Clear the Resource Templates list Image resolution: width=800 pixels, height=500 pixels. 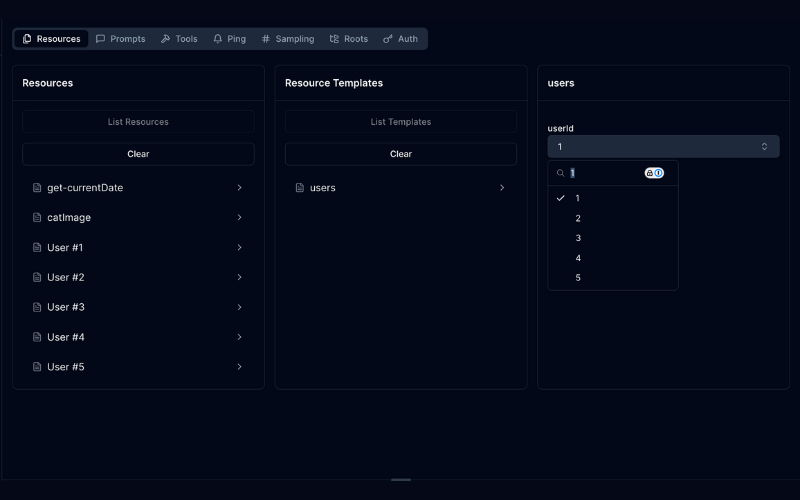tap(401, 154)
